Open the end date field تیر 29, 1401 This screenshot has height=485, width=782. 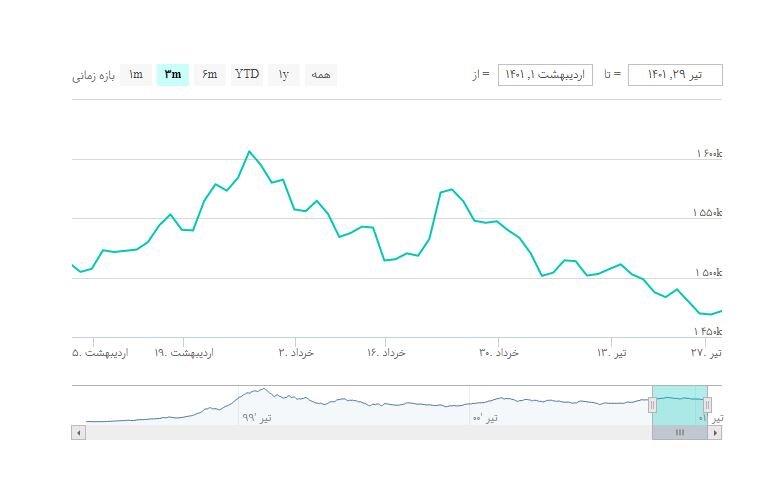coord(675,75)
